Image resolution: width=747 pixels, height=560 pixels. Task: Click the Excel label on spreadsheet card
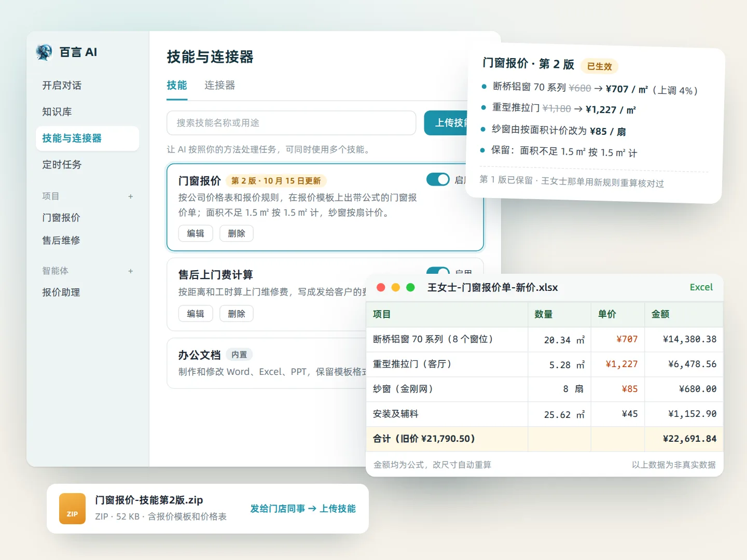(x=701, y=287)
